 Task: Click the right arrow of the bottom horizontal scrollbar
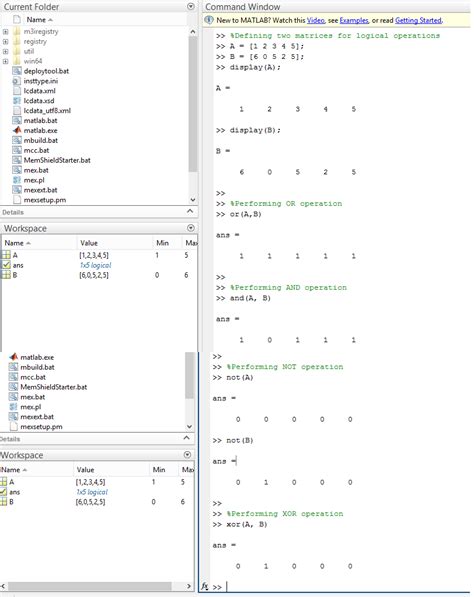[189, 586]
